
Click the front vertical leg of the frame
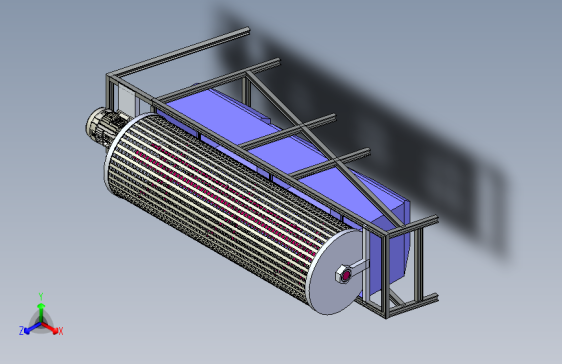point(387,275)
